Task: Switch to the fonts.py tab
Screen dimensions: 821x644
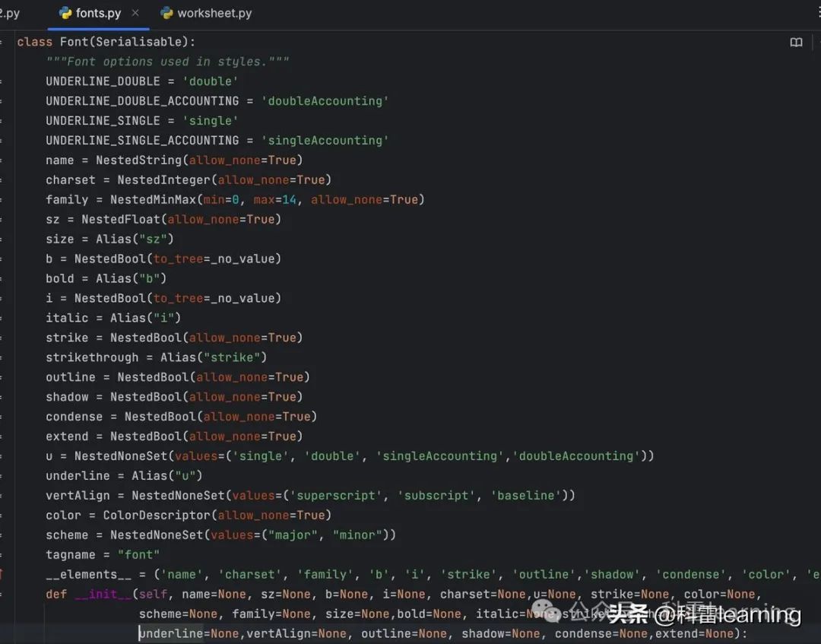Action: click(x=98, y=13)
